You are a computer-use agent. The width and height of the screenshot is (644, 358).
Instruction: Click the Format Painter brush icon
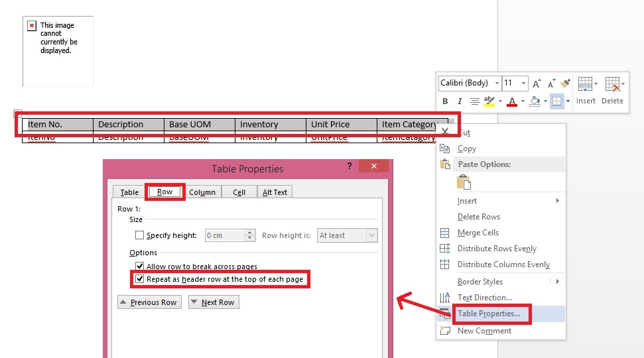point(565,84)
